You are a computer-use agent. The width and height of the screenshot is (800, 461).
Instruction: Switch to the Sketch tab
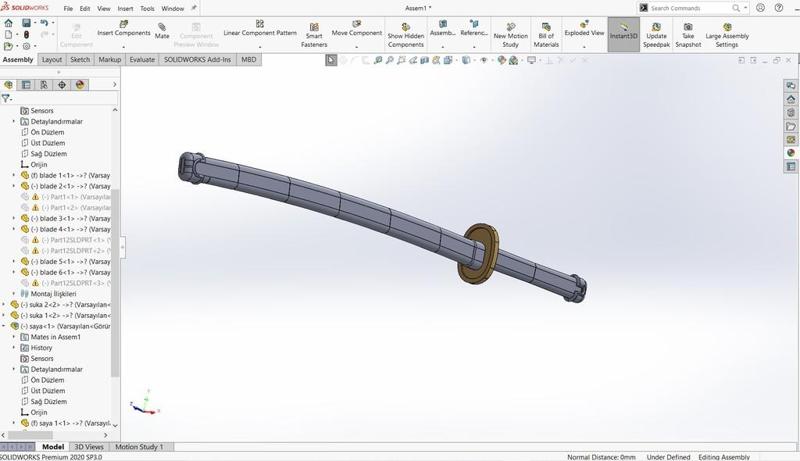80,60
